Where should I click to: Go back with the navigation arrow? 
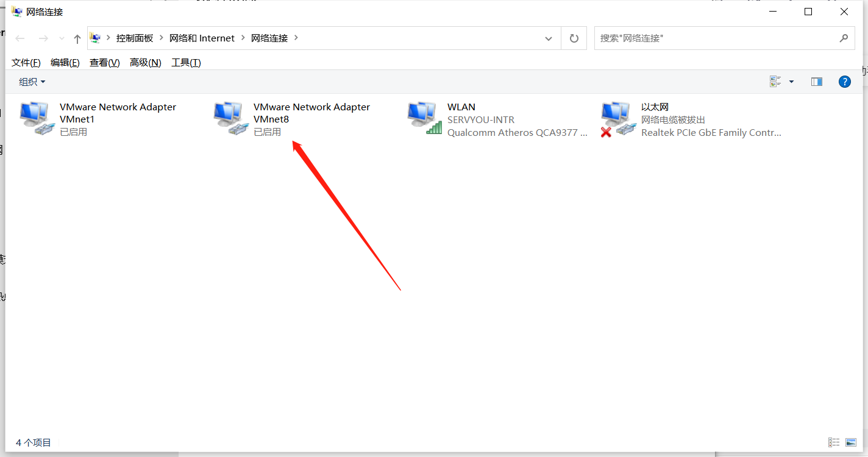coord(20,38)
